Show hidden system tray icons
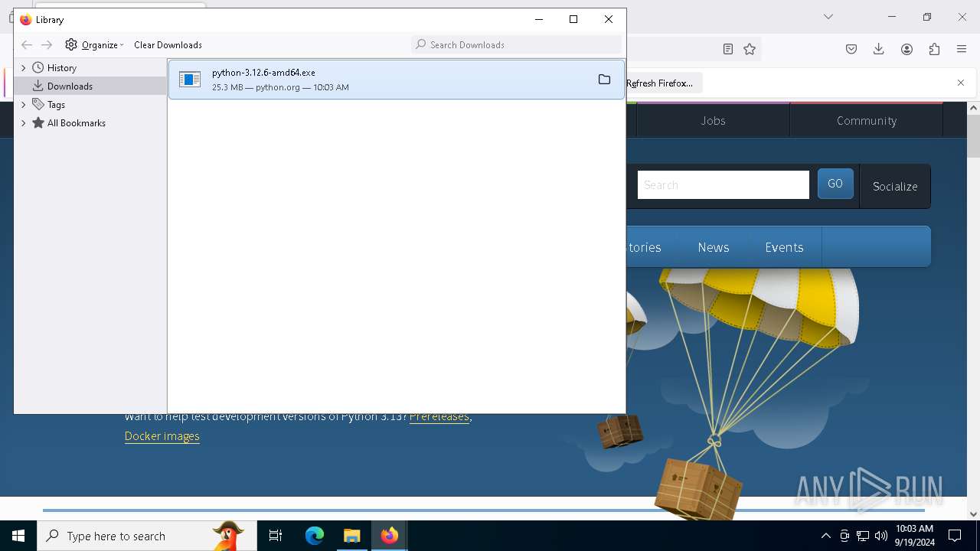Image resolution: width=980 pixels, height=551 pixels. pyautogui.click(x=825, y=536)
